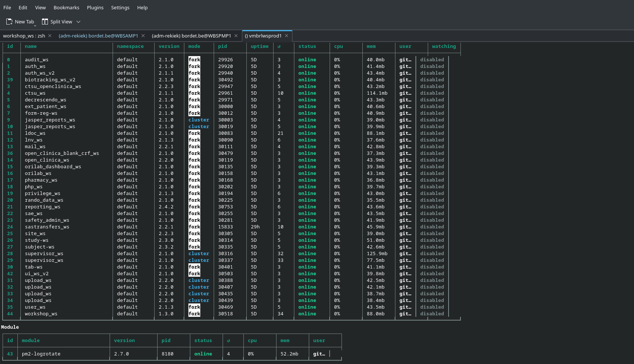Image resolution: width=634 pixels, height=364 pixels.
Task: Open the View menu
Action: click(x=41, y=7)
